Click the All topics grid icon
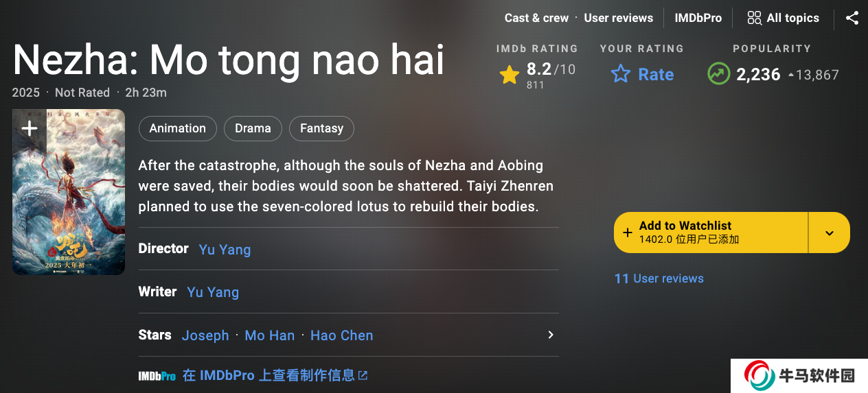 pyautogui.click(x=754, y=18)
